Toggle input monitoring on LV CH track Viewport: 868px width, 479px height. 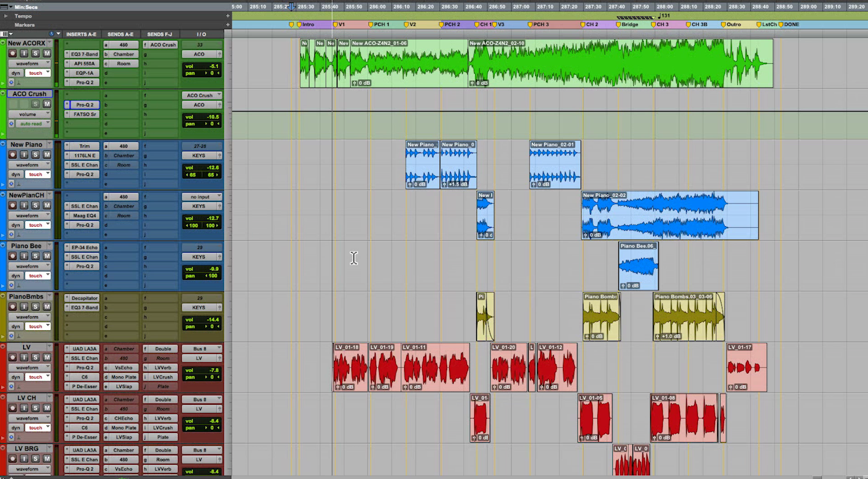tap(24, 408)
